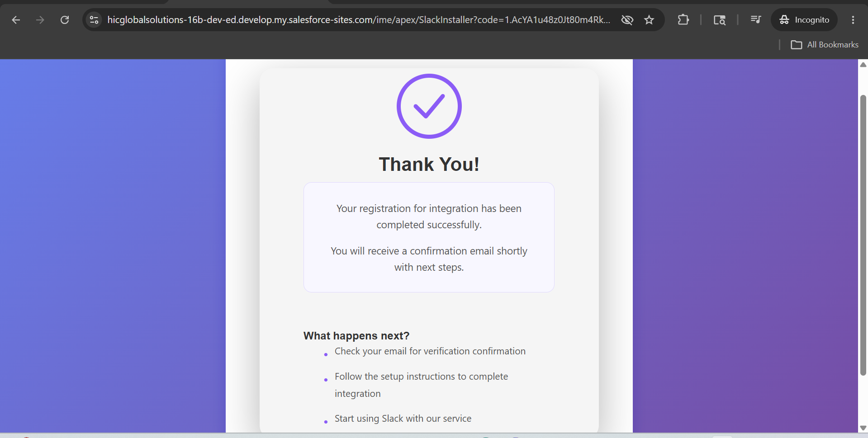Click the Incognito profile button

pos(804,20)
